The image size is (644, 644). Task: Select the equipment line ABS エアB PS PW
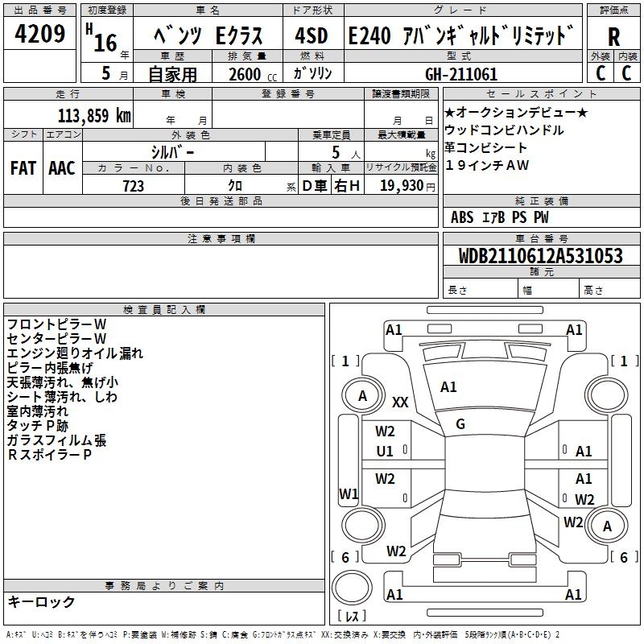click(x=499, y=217)
